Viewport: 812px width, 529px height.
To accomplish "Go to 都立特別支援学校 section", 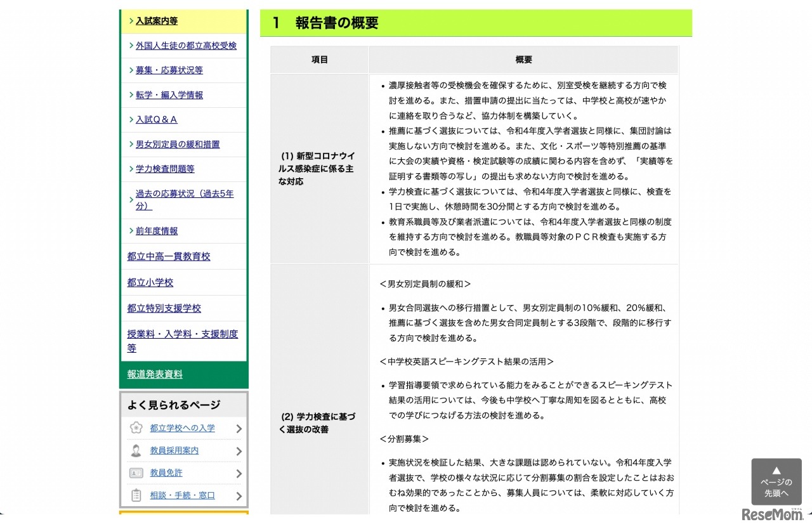I will click(x=164, y=308).
